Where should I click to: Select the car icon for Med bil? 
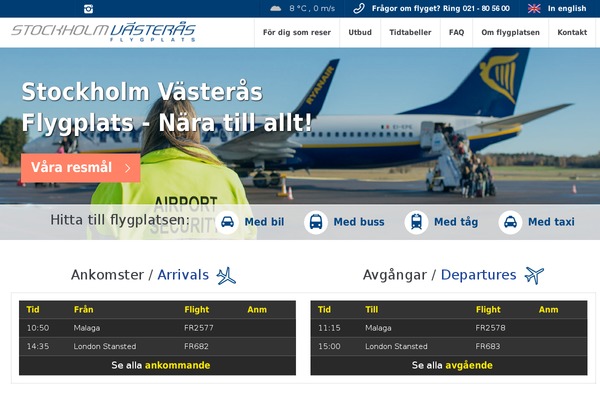tap(227, 222)
